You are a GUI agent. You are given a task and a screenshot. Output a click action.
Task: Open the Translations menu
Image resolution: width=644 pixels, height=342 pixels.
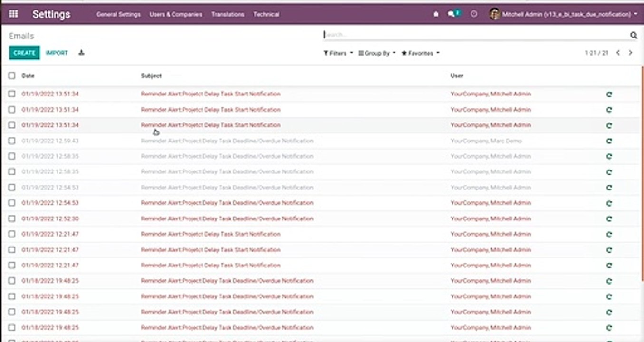click(x=228, y=14)
